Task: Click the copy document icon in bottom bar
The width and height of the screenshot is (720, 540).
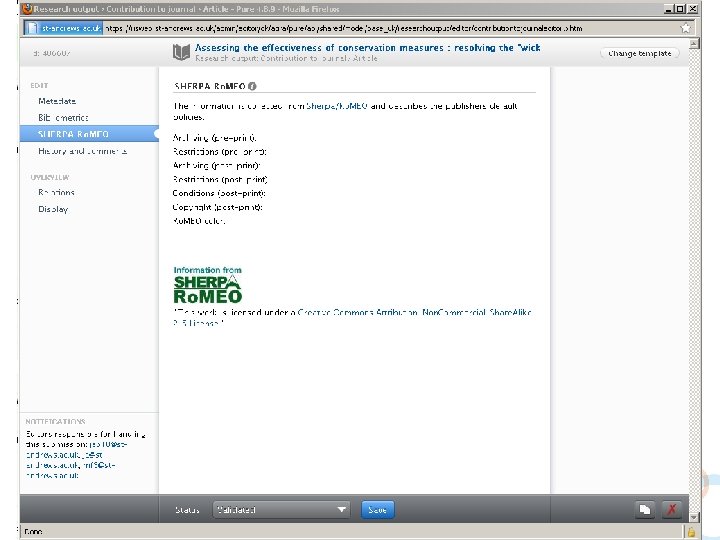Action: [645, 510]
